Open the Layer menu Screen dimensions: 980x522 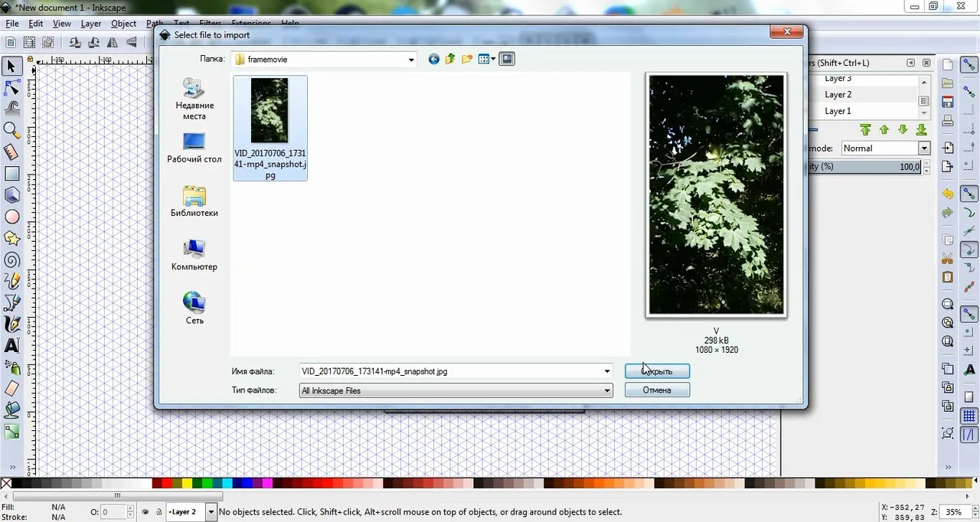91,24
